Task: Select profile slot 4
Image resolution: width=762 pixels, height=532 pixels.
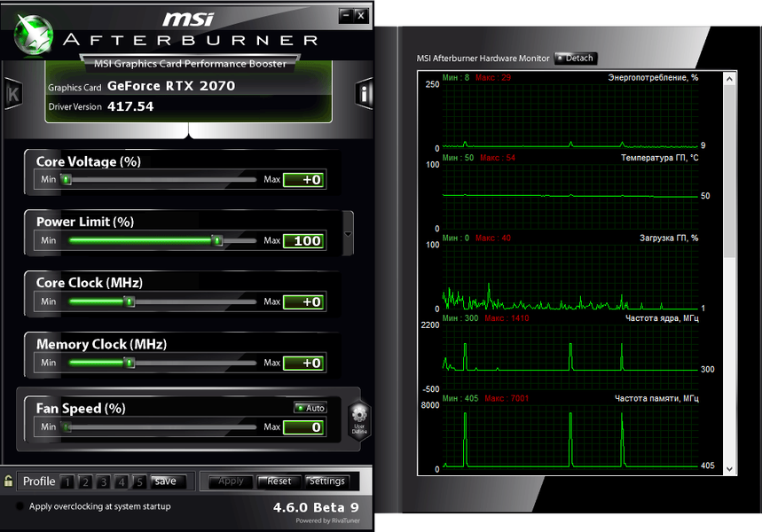Action: [x=122, y=481]
